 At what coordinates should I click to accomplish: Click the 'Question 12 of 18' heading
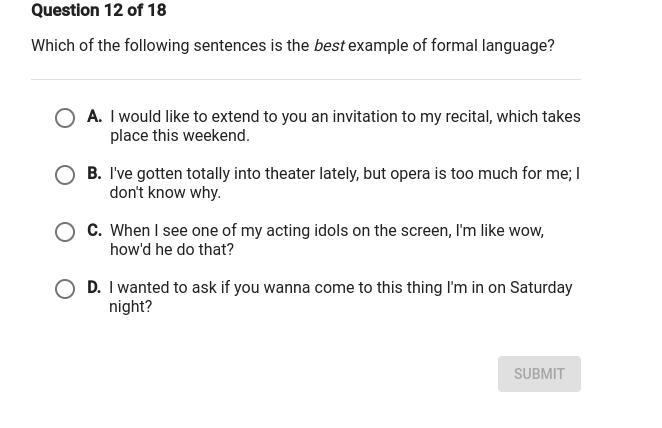click(99, 11)
